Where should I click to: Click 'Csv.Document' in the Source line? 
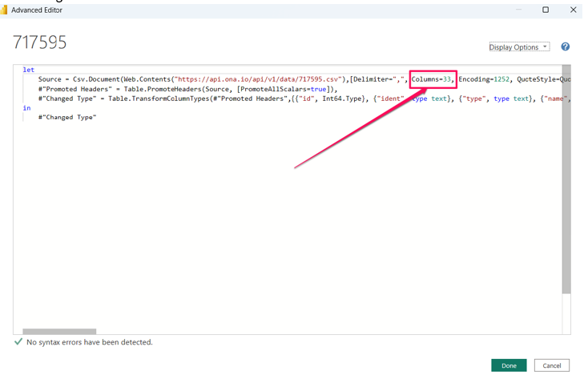point(96,79)
